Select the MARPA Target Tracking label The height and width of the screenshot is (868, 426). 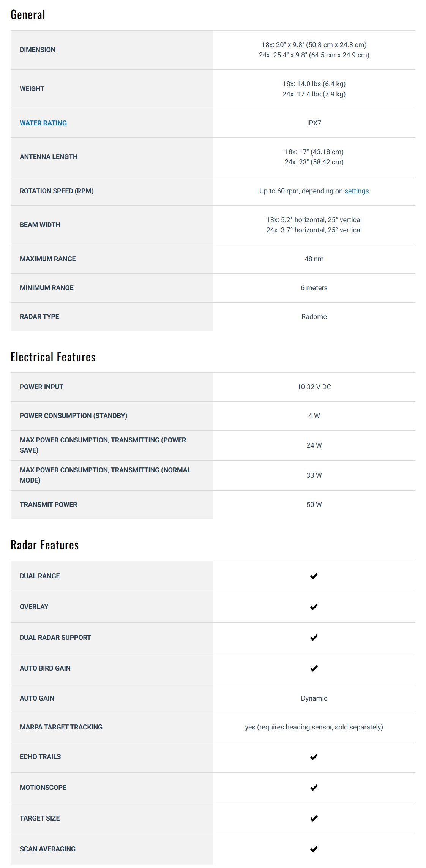(x=61, y=727)
